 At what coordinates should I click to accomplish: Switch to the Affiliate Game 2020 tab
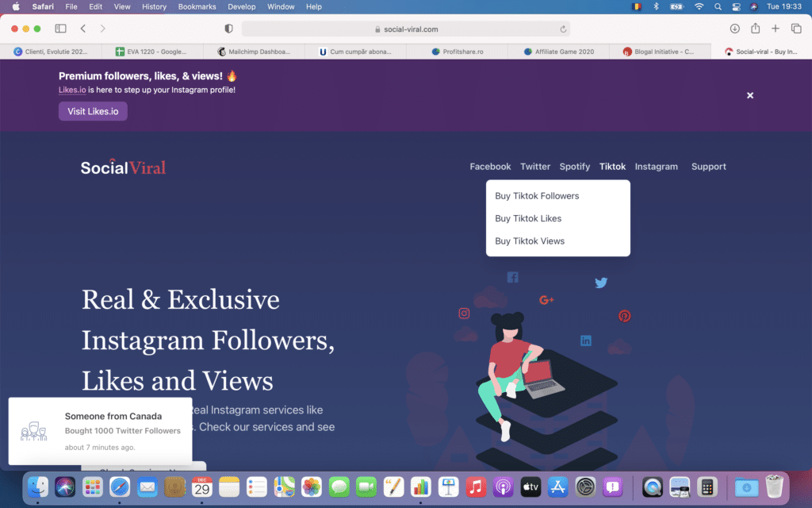558,52
